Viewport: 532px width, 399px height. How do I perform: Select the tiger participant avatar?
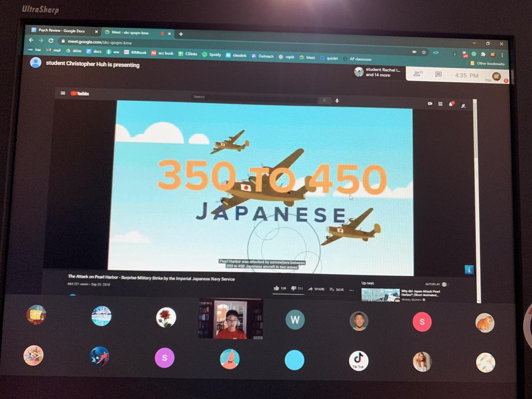click(485, 323)
